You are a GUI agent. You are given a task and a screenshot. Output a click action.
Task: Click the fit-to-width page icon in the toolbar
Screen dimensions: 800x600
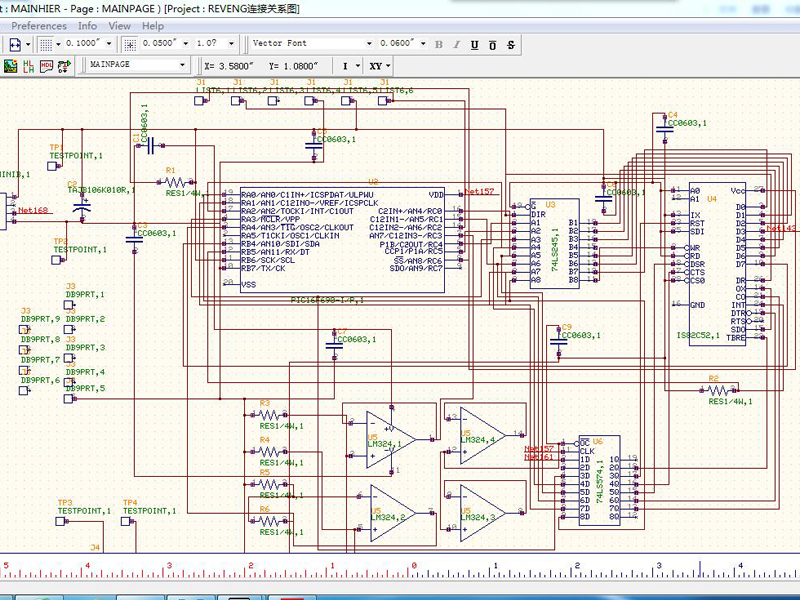[15, 44]
